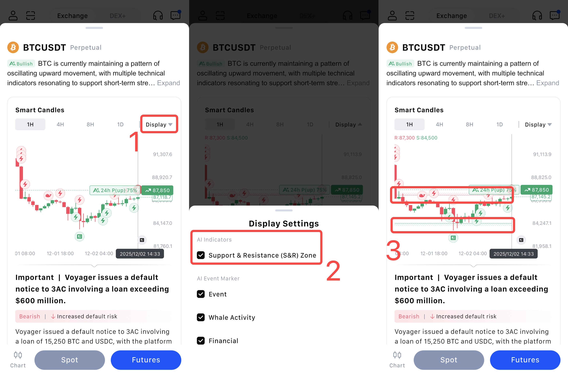Open chat messages icon in right panel
The height and width of the screenshot is (392, 568).
pyautogui.click(x=555, y=15)
